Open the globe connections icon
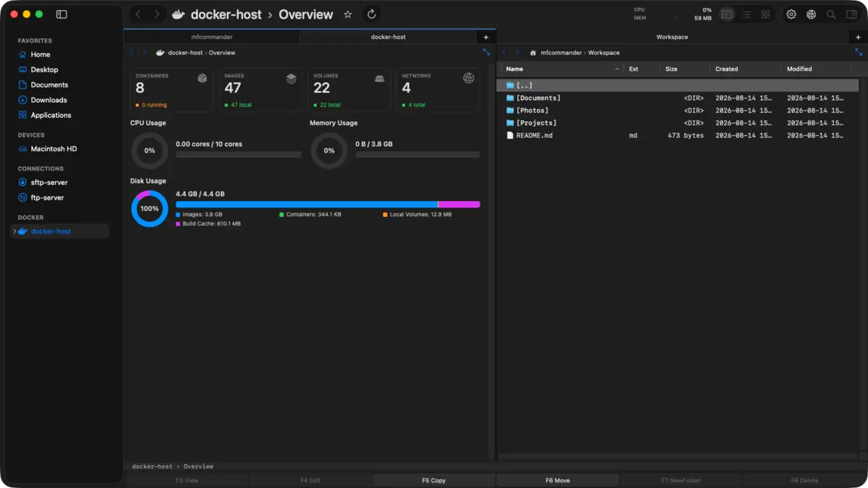 [x=812, y=14]
